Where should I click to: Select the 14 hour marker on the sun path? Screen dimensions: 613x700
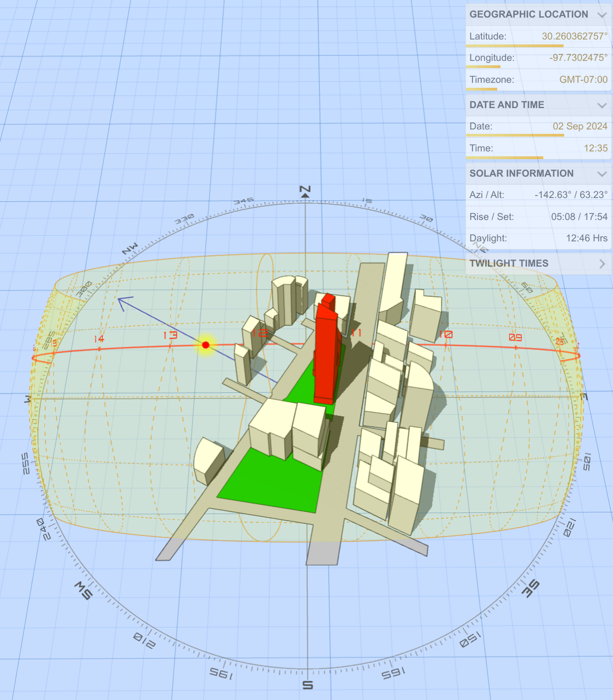click(99, 338)
